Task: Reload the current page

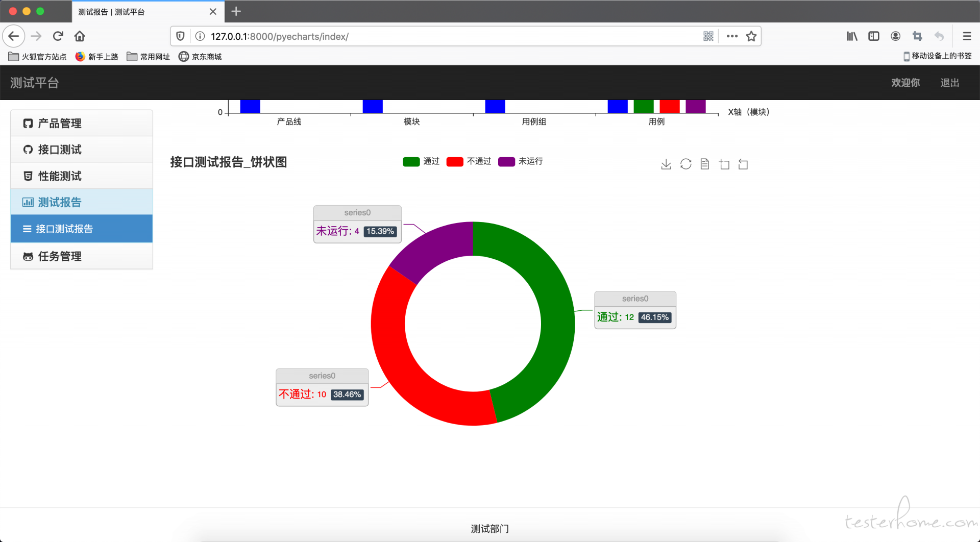Action: click(58, 36)
